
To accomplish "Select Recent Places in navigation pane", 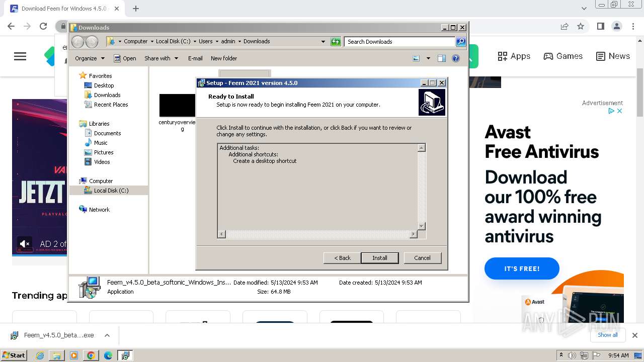I will click(x=111, y=105).
